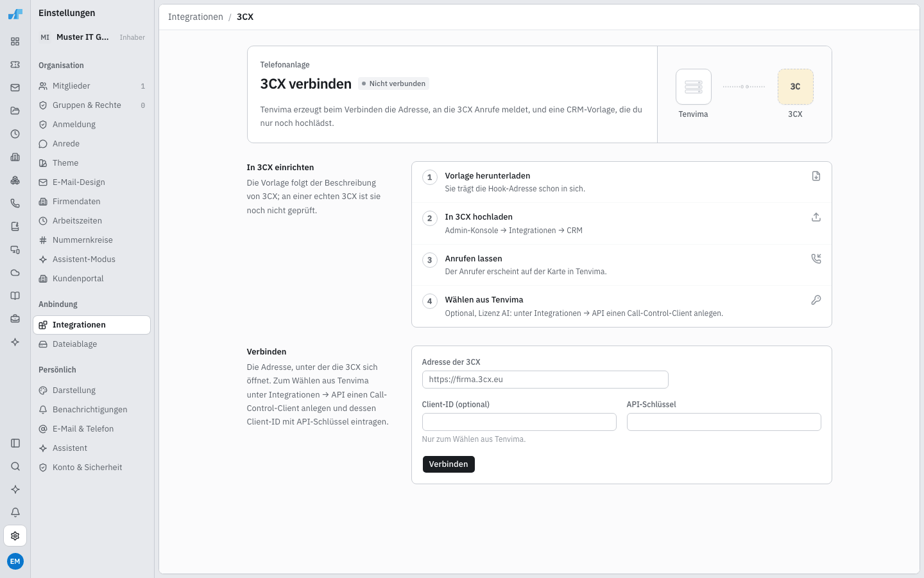Toggle the sidebar panel icon
Viewport: 924px width, 578px height.
[15, 443]
